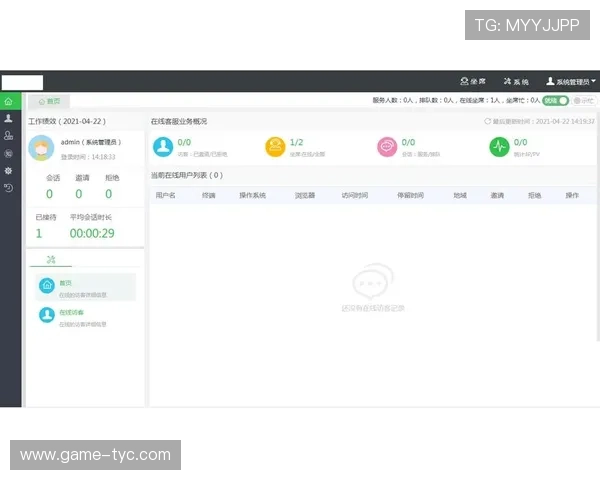Image resolution: width=600 pixels, height=480 pixels.
Task: Click the 浏览器 column header
Action: tap(305, 195)
